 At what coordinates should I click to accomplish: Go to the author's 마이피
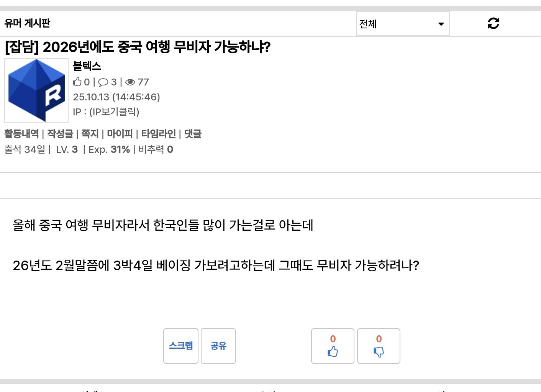120,134
